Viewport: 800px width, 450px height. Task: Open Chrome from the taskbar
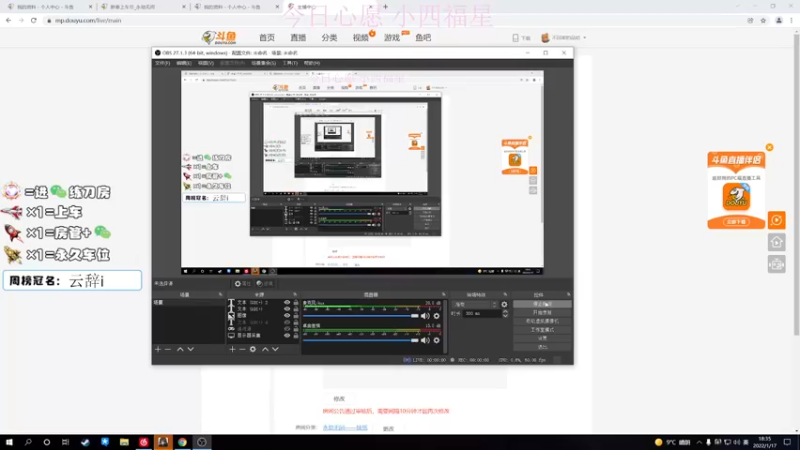[x=182, y=442]
